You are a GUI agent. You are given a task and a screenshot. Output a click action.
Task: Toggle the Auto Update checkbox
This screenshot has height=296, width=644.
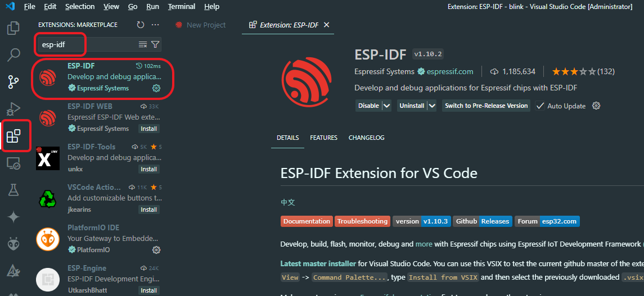[x=540, y=106]
